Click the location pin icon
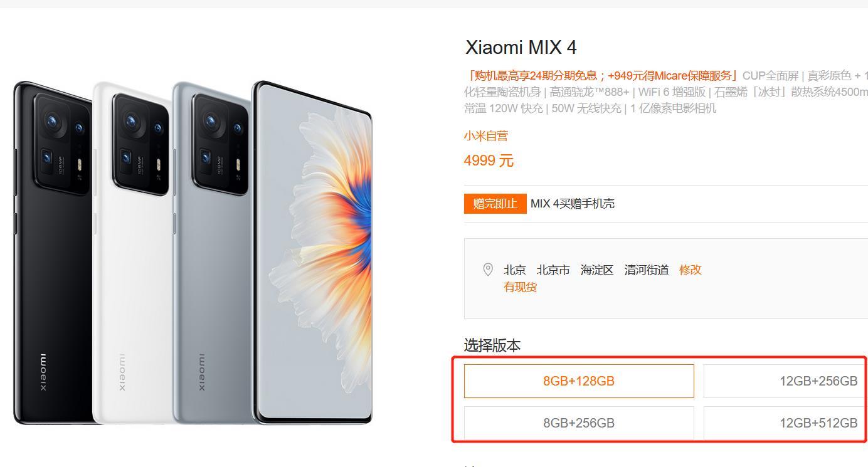The image size is (868, 467). coord(487,270)
